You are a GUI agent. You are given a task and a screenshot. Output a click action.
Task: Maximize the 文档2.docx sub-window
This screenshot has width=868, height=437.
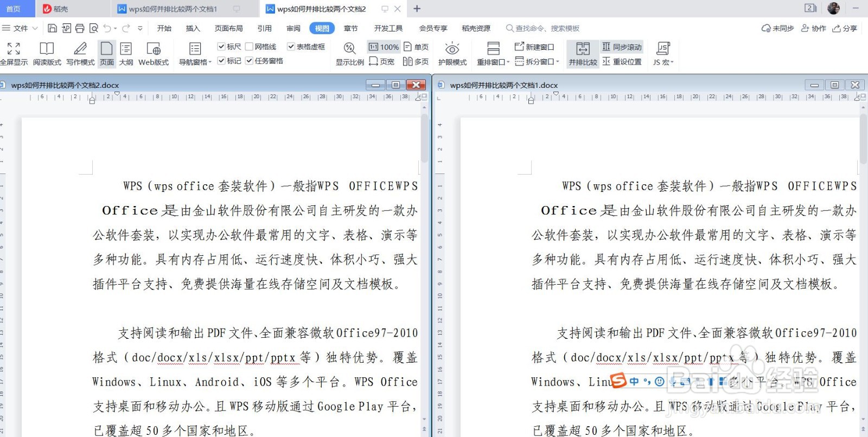395,85
